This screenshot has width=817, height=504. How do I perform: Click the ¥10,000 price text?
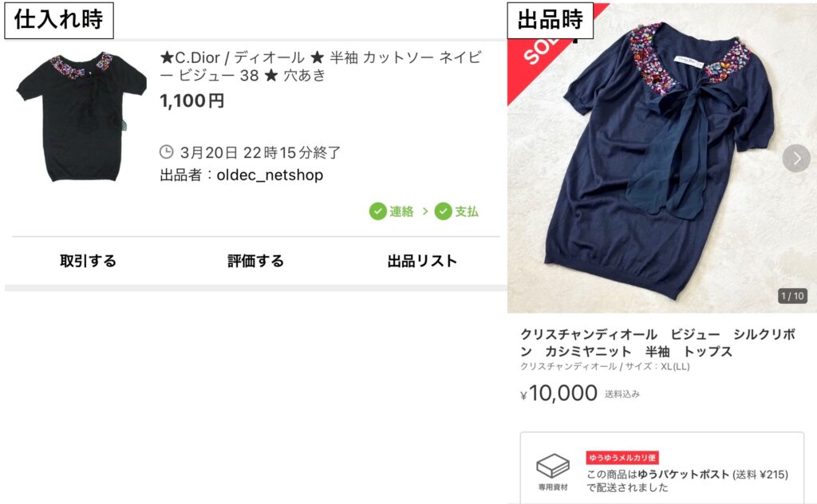[x=558, y=393]
